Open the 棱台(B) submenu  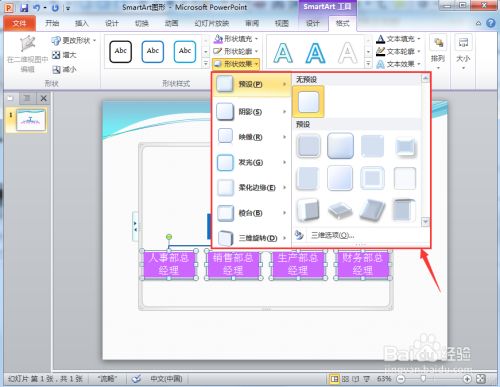(x=252, y=213)
